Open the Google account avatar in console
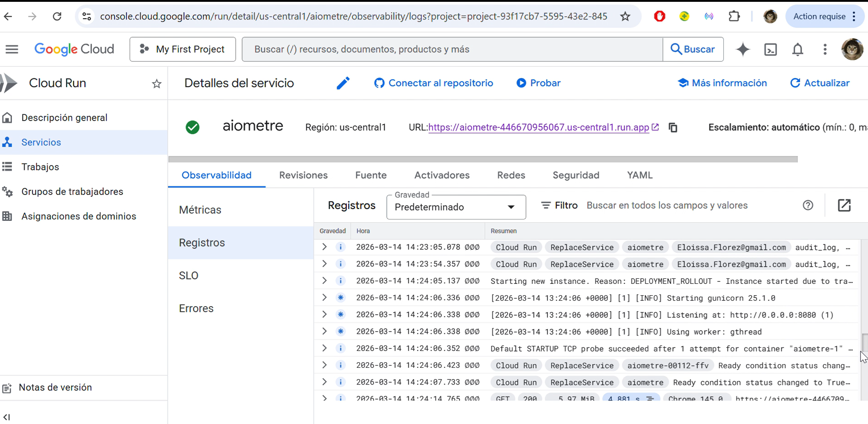The width and height of the screenshot is (868, 424). point(852,49)
